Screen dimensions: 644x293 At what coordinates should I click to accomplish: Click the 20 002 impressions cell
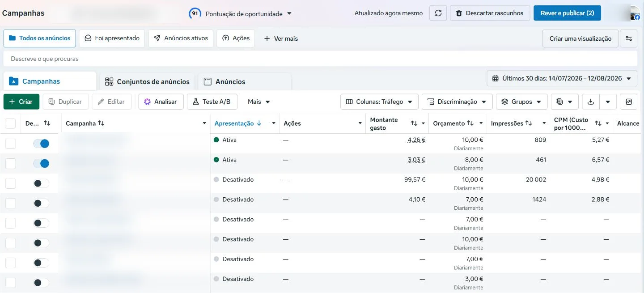pyautogui.click(x=536, y=179)
